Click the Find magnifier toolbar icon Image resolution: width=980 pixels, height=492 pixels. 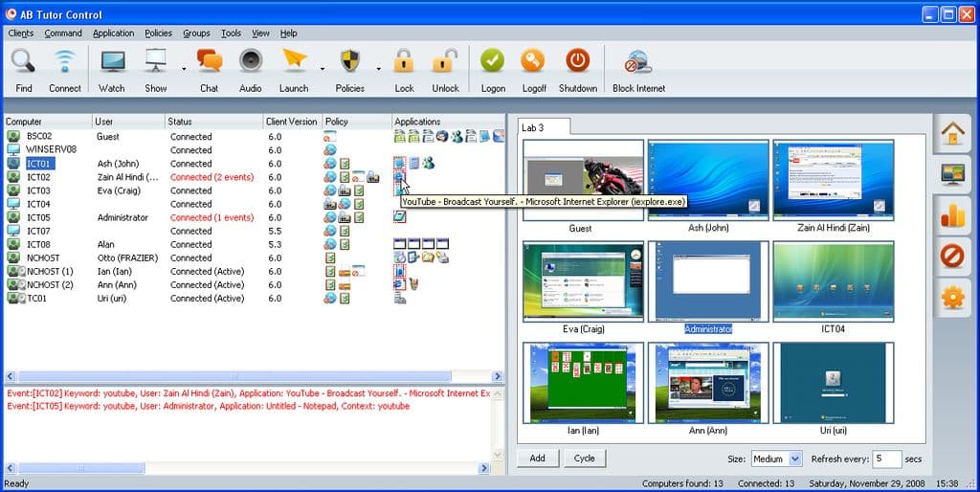(x=23, y=61)
